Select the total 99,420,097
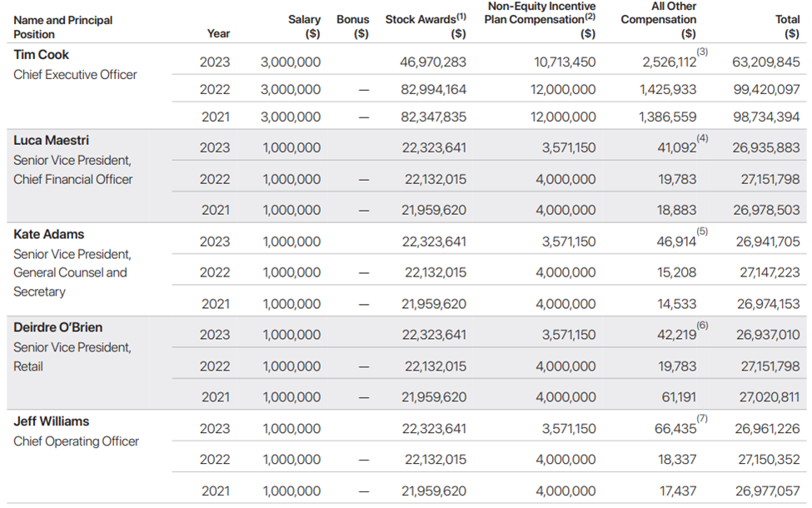The width and height of the screenshot is (812, 508). point(766,90)
